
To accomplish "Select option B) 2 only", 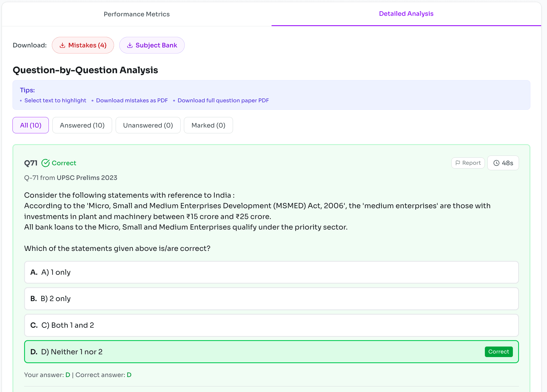I will point(271,299).
